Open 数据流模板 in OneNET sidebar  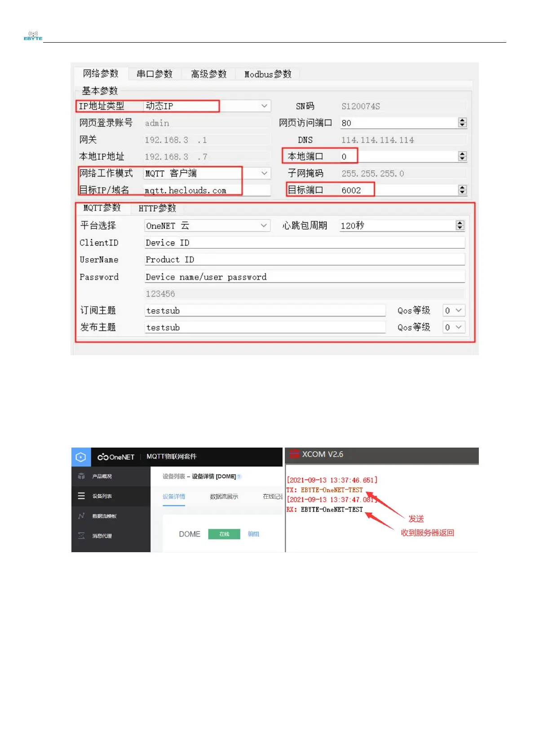(111, 516)
